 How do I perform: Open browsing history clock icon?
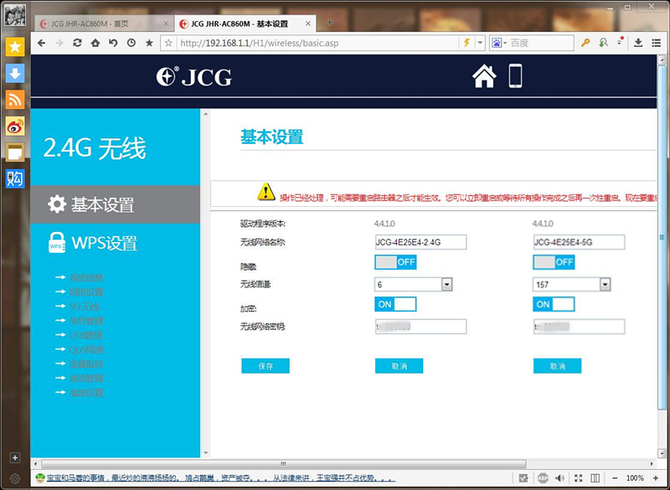(x=131, y=43)
